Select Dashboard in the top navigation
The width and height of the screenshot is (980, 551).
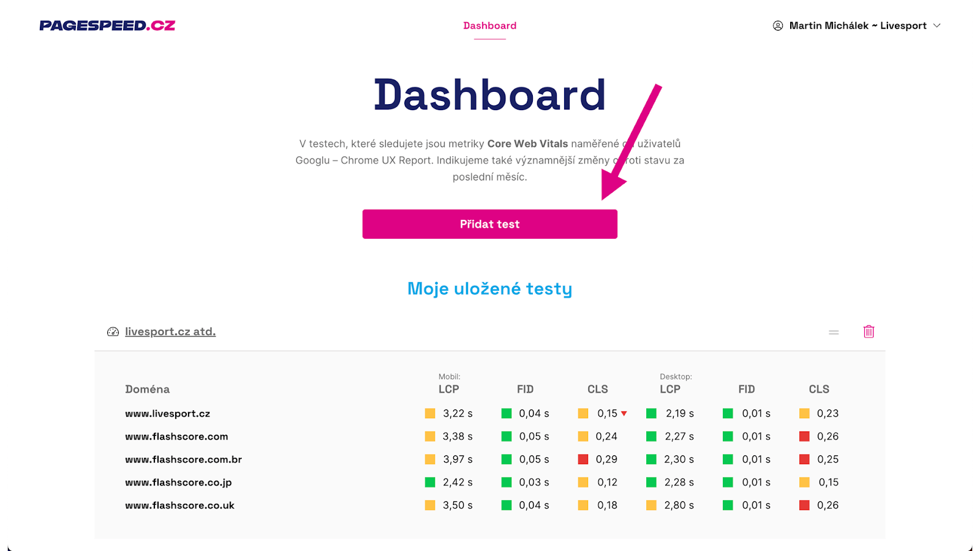(x=490, y=25)
